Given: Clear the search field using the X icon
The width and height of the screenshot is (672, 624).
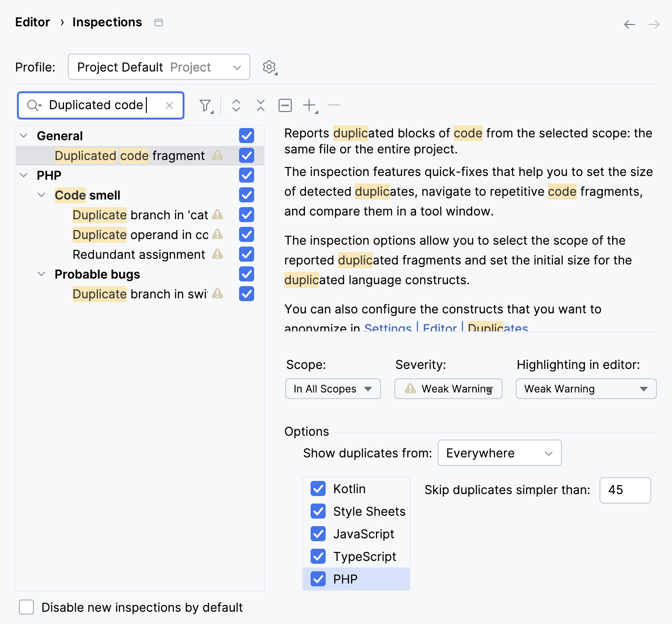Looking at the screenshot, I should (169, 105).
